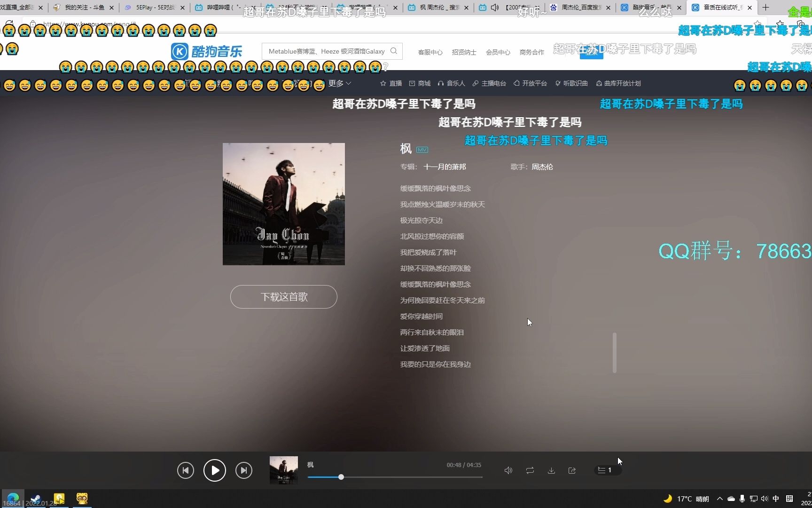Switch to the 酷狗音乐 browser tab
The height and width of the screenshot is (508, 812).
(x=651, y=8)
